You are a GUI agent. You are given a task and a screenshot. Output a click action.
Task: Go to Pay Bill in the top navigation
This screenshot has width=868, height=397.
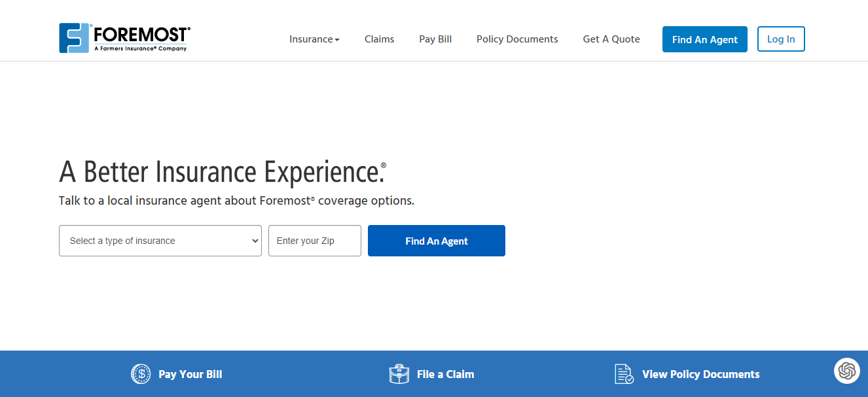435,39
